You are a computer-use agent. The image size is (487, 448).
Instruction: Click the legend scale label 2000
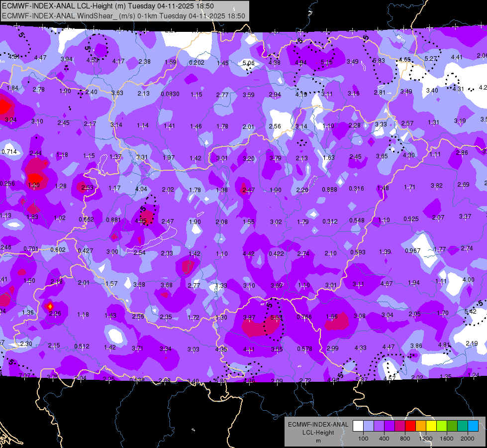pos(468,439)
